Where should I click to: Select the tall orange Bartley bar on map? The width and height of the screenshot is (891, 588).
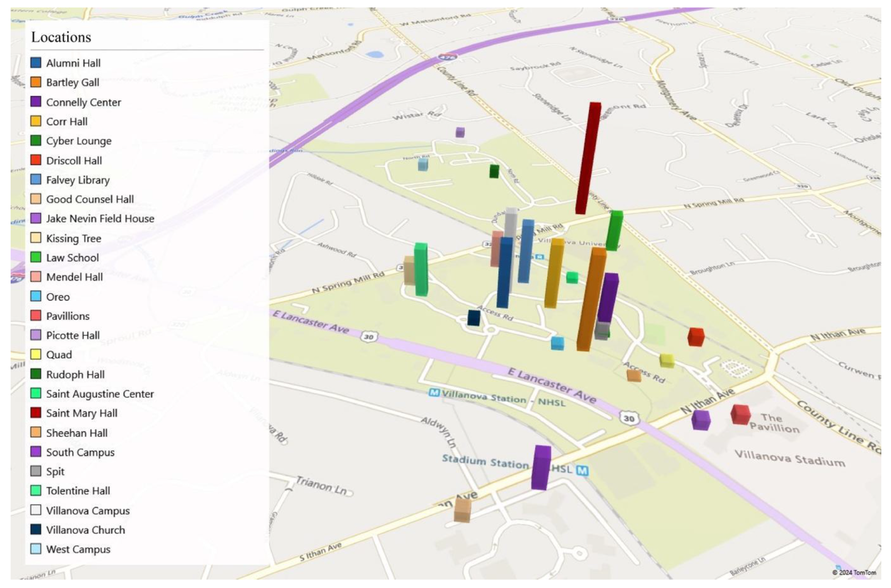tap(591, 300)
